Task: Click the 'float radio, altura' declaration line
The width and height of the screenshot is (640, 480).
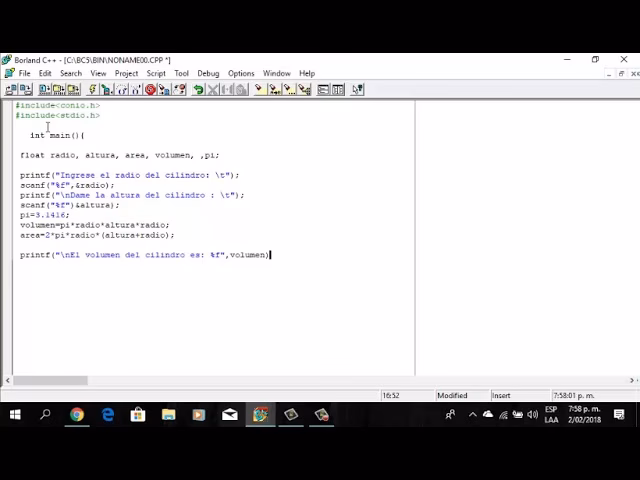Action: [120, 156]
